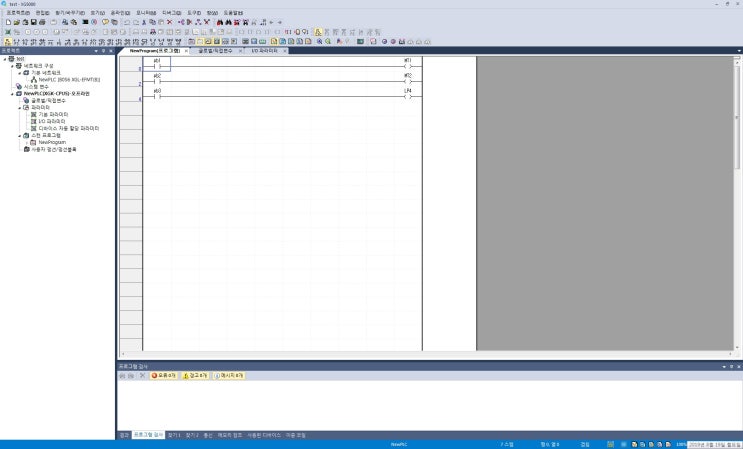Collapse the NewPLC(XGK-CPUS) tree node
This screenshot has height=449, width=743.
click(13, 93)
